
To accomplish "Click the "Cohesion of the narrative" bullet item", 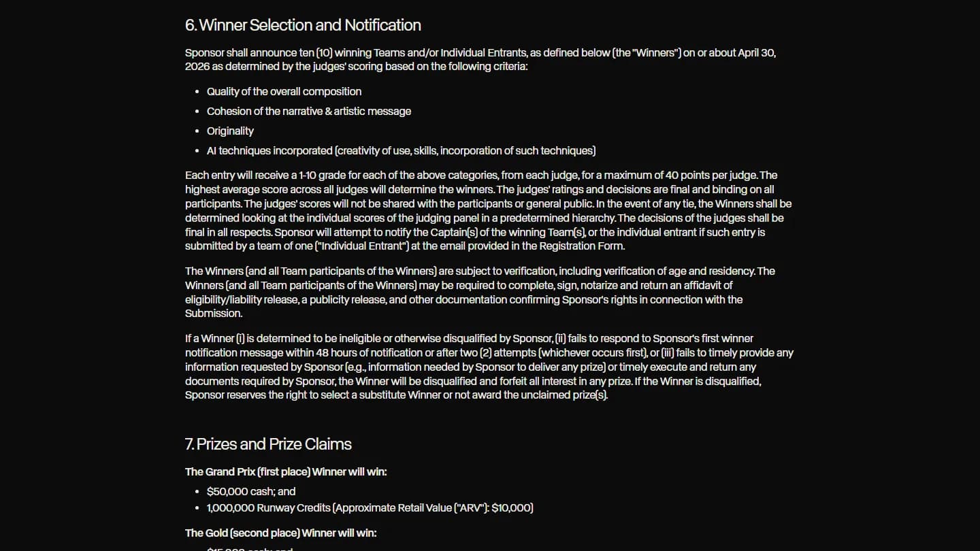I will [309, 111].
